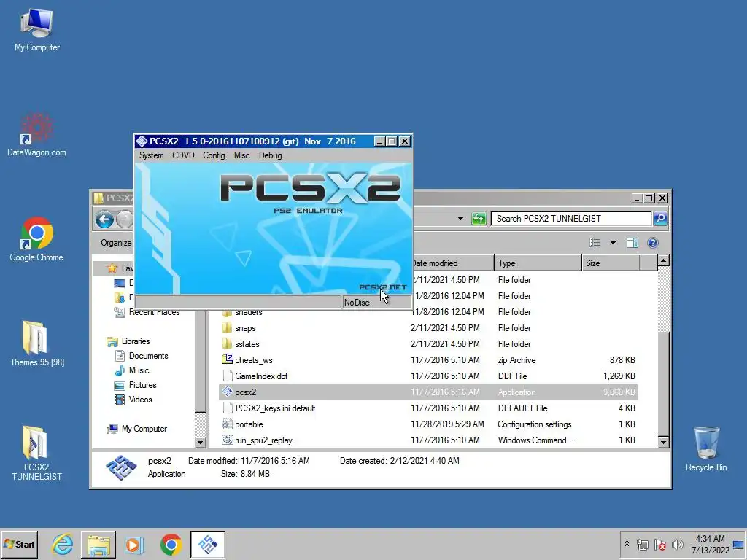Click the volume speaker tray icon

click(677, 544)
